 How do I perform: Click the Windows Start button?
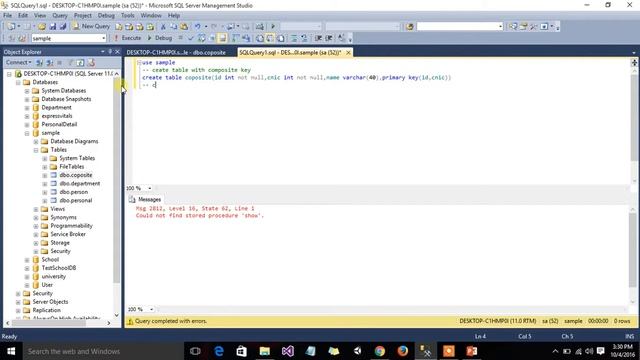click(11, 351)
